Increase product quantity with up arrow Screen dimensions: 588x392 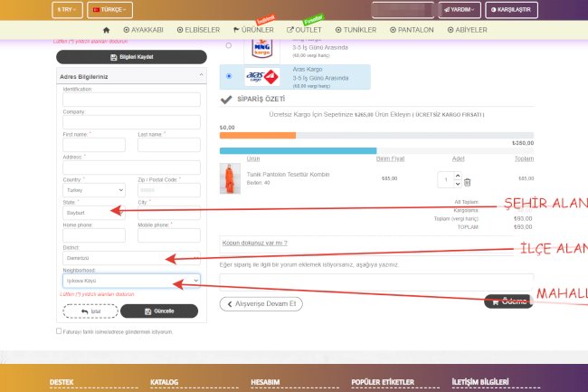coord(458,176)
